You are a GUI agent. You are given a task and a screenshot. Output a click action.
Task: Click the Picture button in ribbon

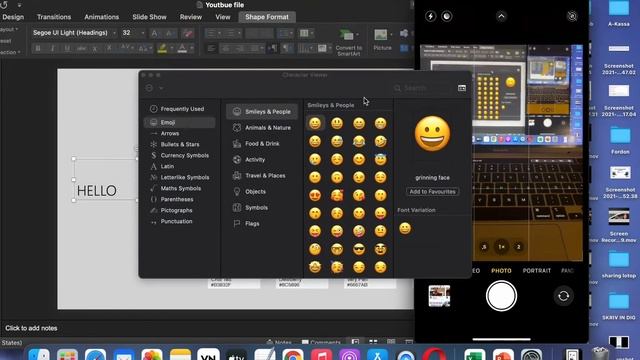tap(382, 40)
